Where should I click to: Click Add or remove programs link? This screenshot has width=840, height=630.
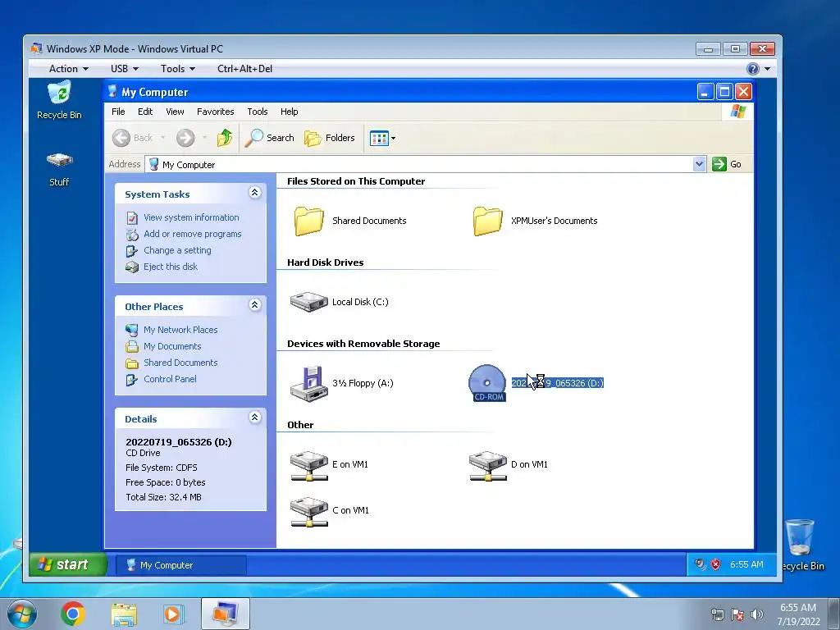tap(192, 234)
